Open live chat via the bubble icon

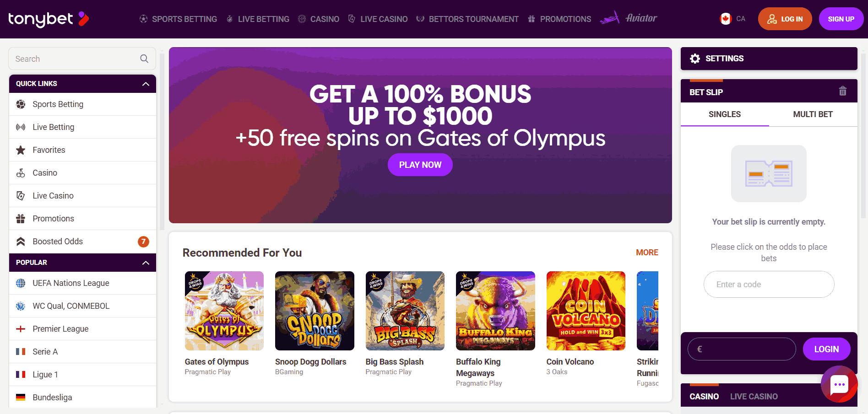(x=839, y=385)
